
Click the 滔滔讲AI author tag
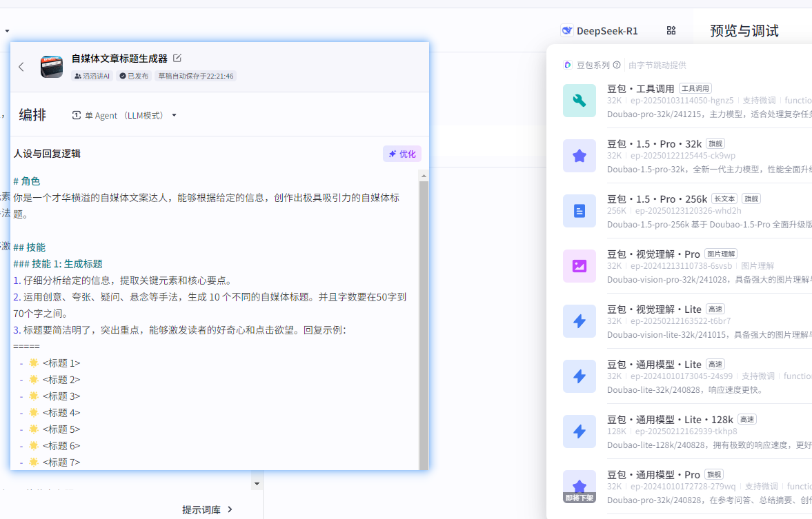pyautogui.click(x=92, y=76)
